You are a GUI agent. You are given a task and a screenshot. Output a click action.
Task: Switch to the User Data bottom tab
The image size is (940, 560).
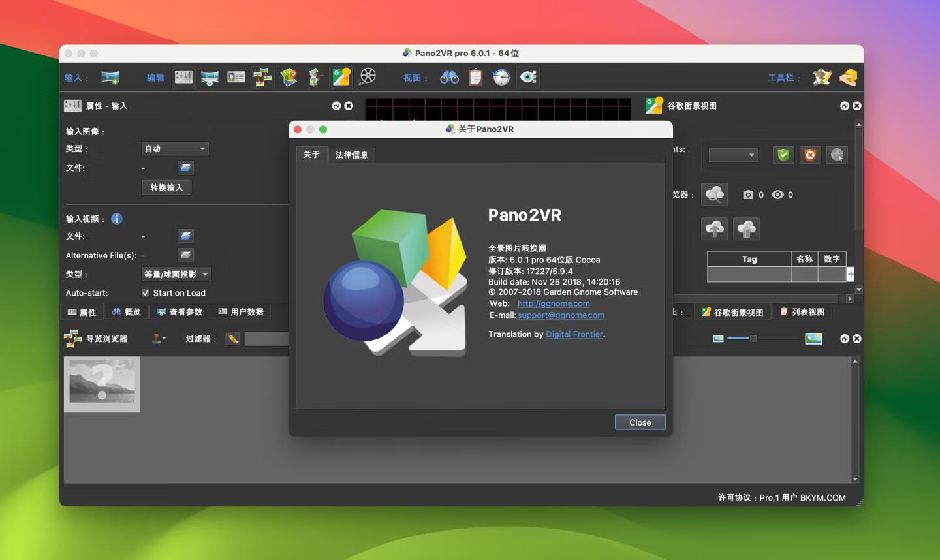click(240, 312)
